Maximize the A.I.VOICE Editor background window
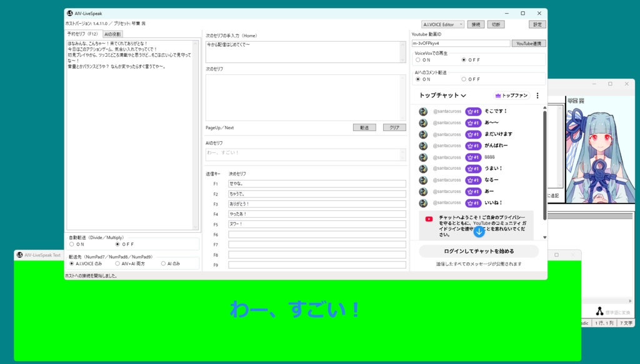This screenshot has width=640, height=364. coord(610,84)
